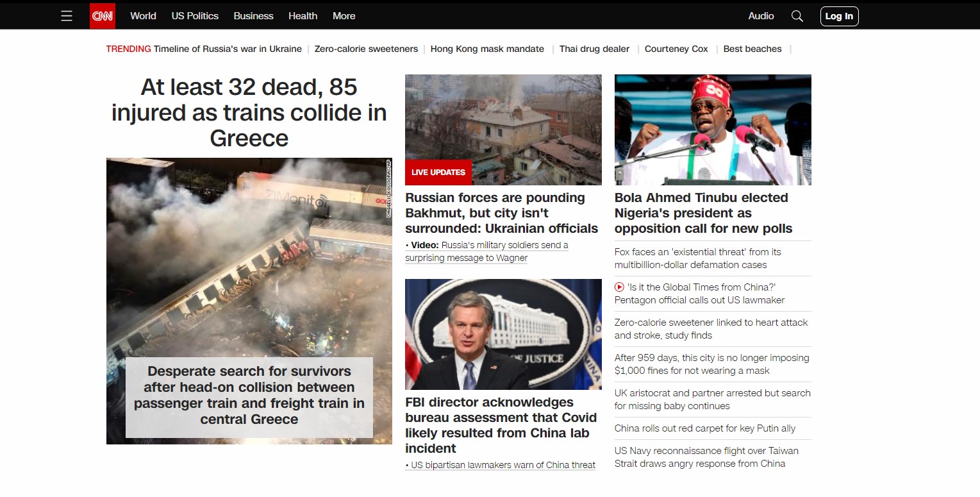
Task: Click the Bola Tinubu speech photo
Action: click(x=713, y=130)
